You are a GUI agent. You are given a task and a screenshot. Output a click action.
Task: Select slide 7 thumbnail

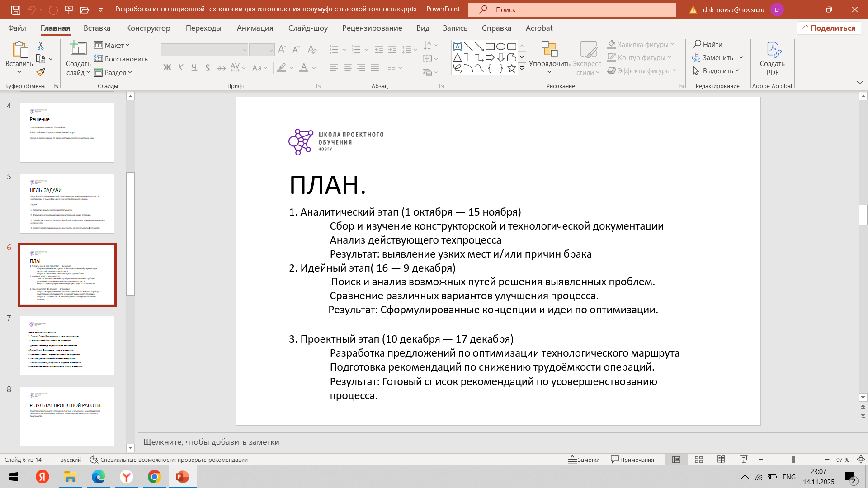tap(67, 346)
